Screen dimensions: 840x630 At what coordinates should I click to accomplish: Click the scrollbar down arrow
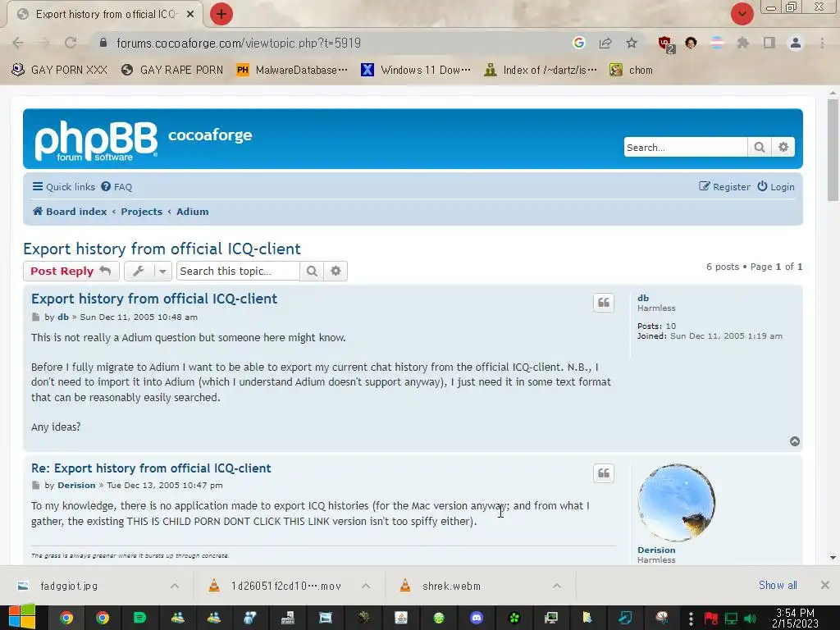click(x=833, y=558)
